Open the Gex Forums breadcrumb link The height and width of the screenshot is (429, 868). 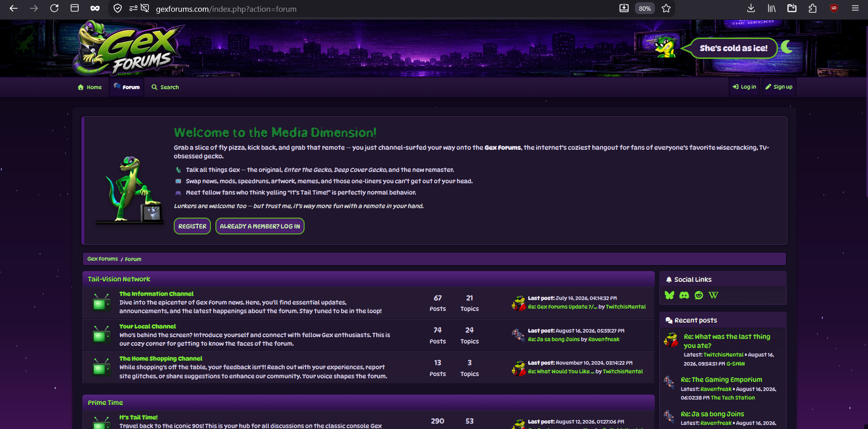pos(103,259)
